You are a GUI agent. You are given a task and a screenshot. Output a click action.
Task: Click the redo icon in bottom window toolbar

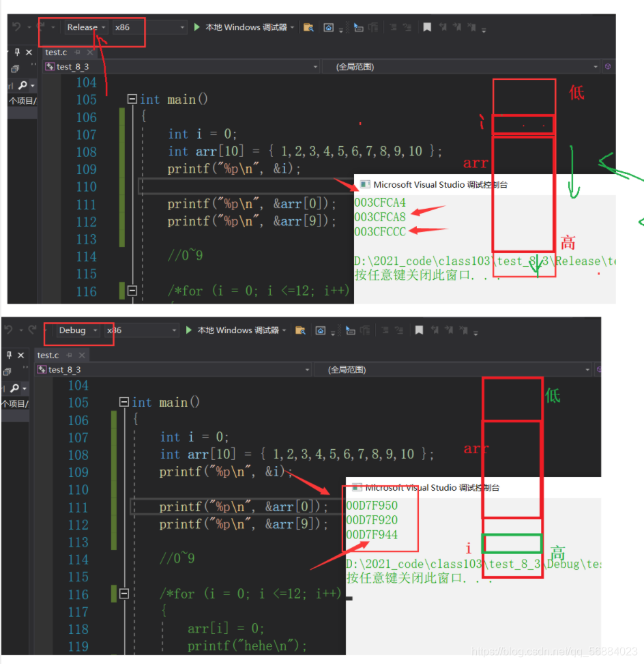33,330
